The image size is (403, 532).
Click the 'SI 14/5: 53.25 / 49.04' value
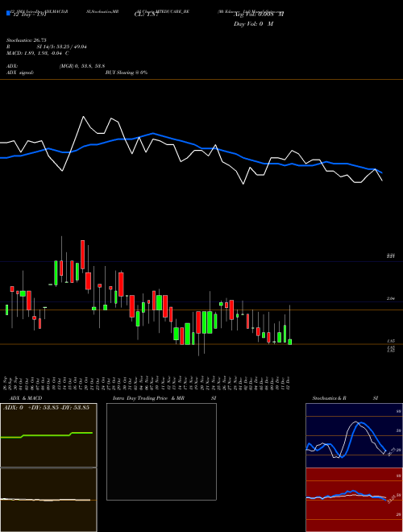click(x=62, y=47)
